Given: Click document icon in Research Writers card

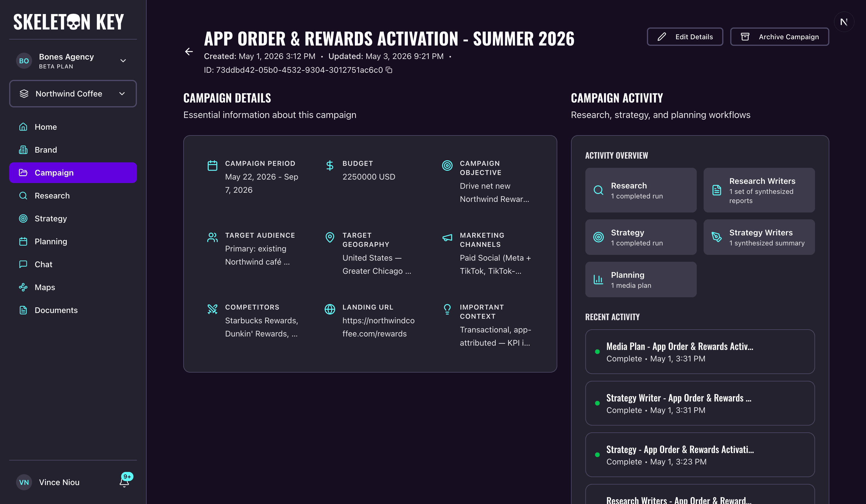Looking at the screenshot, I should click(717, 190).
